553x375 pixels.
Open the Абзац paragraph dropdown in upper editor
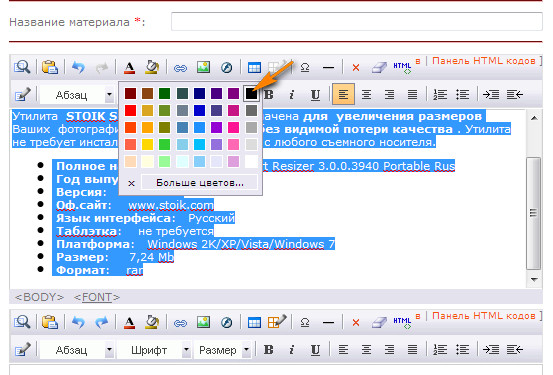pos(77,95)
